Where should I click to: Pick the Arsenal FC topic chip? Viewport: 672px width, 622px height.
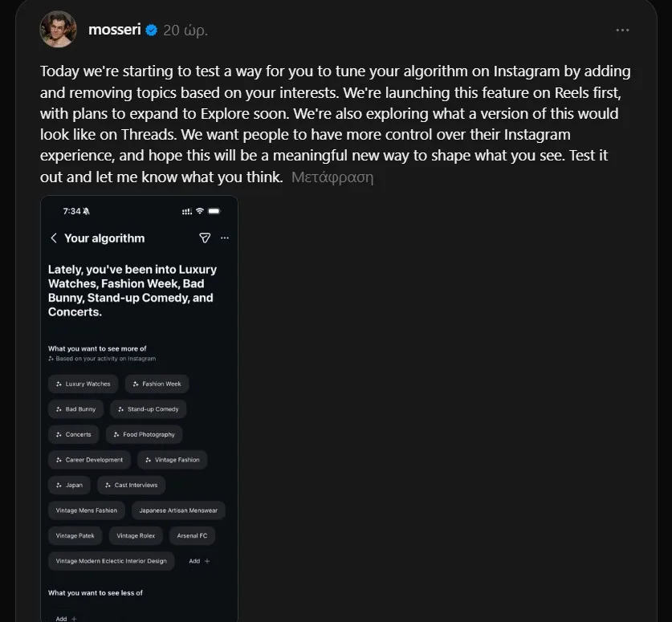(x=193, y=535)
